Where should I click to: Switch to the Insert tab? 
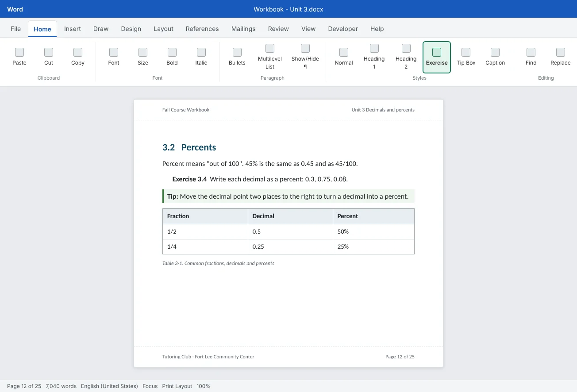[73, 29]
